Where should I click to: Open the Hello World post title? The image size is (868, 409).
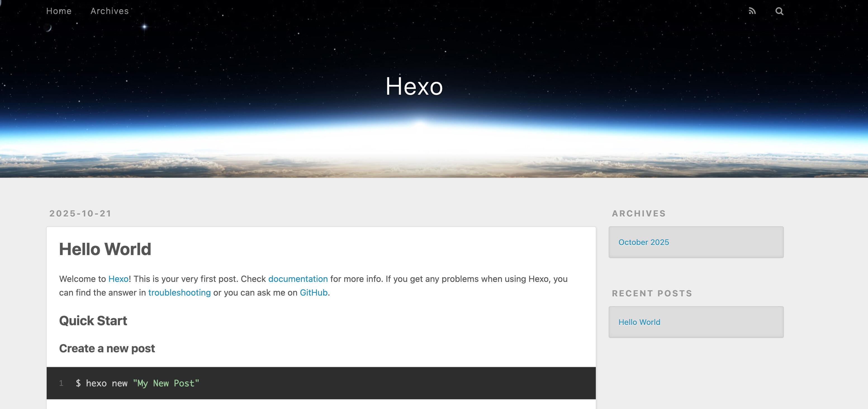[x=105, y=249]
